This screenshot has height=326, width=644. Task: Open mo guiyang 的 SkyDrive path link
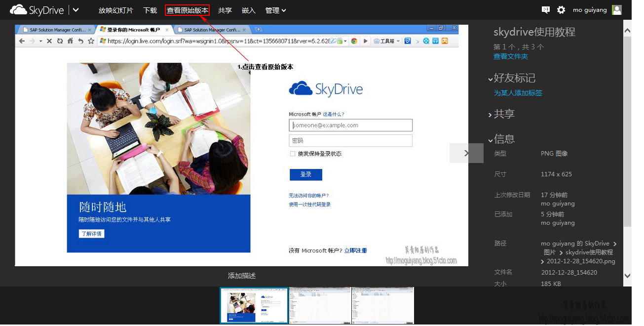575,244
